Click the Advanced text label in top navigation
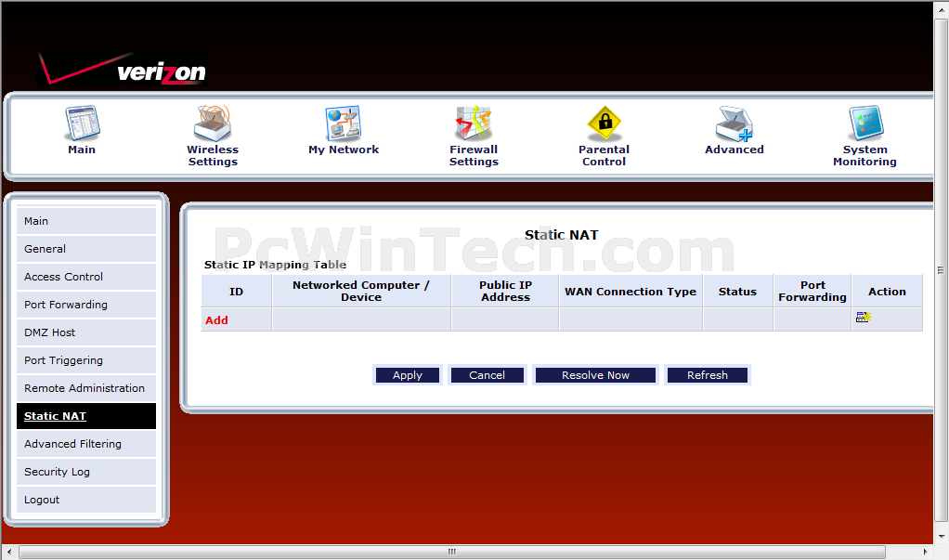The image size is (949, 560). tap(734, 150)
